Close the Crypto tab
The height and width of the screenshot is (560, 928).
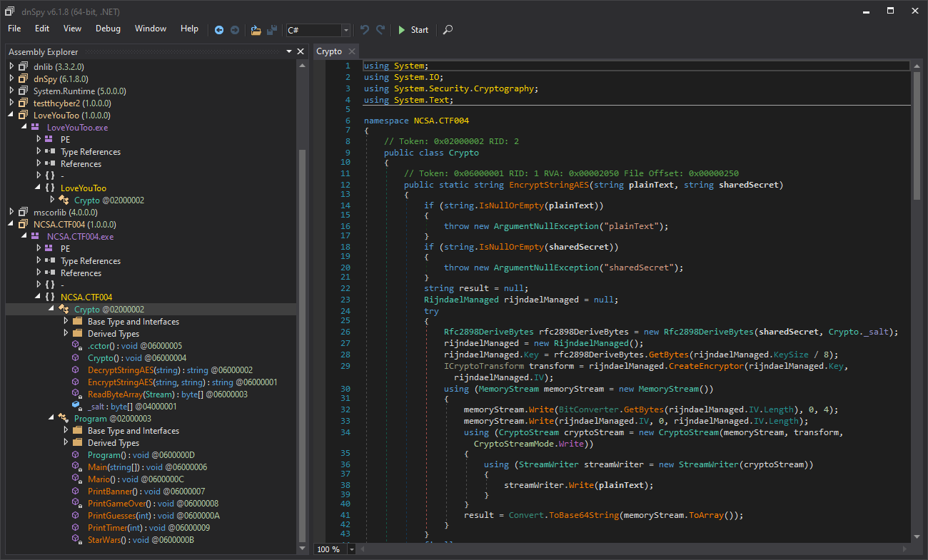352,51
